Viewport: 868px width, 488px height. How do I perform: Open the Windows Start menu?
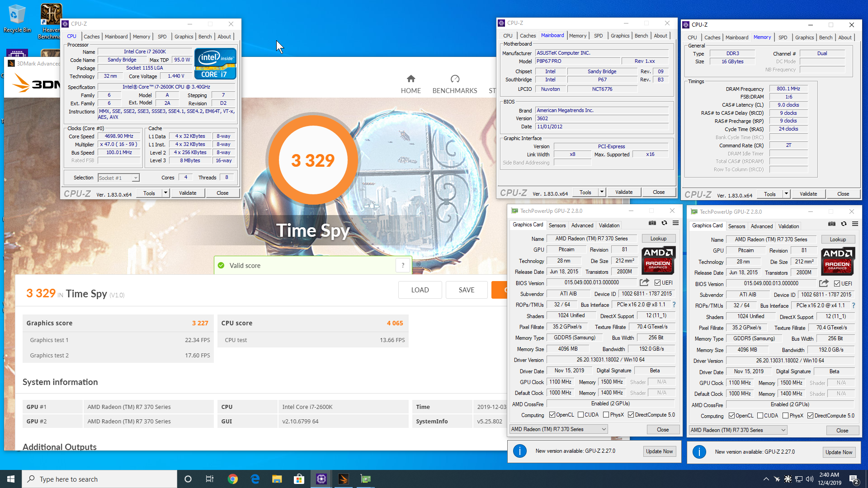(x=11, y=479)
